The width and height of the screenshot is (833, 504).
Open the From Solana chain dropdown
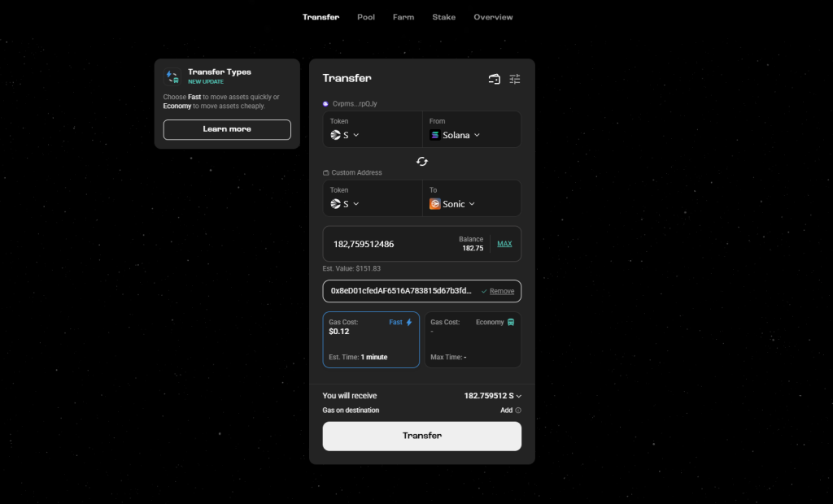[455, 135]
